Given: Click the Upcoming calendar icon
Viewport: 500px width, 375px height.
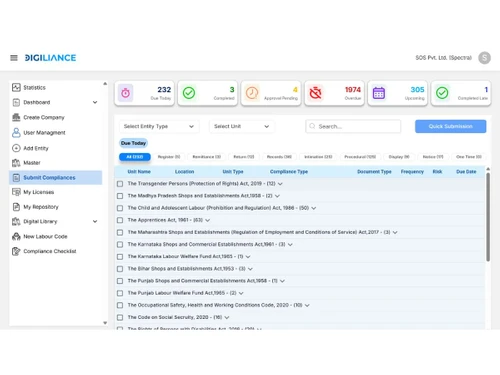Looking at the screenshot, I should pyautogui.click(x=379, y=93).
